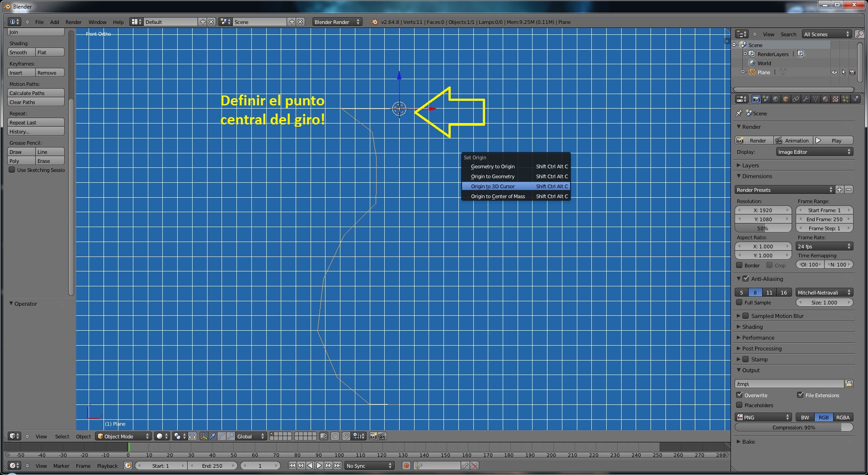Viewport: 868px width, 475px height.
Task: Open the All Scenes outliner dropdown
Action: point(827,34)
